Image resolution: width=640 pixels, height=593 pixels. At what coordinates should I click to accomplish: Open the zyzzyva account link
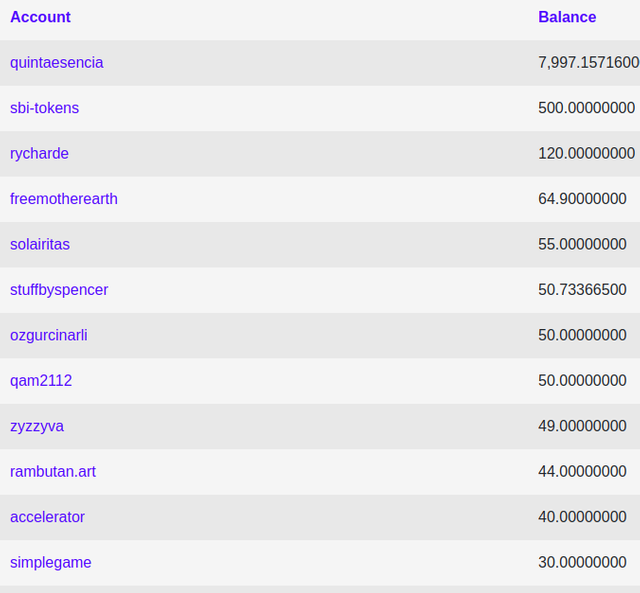click(37, 426)
